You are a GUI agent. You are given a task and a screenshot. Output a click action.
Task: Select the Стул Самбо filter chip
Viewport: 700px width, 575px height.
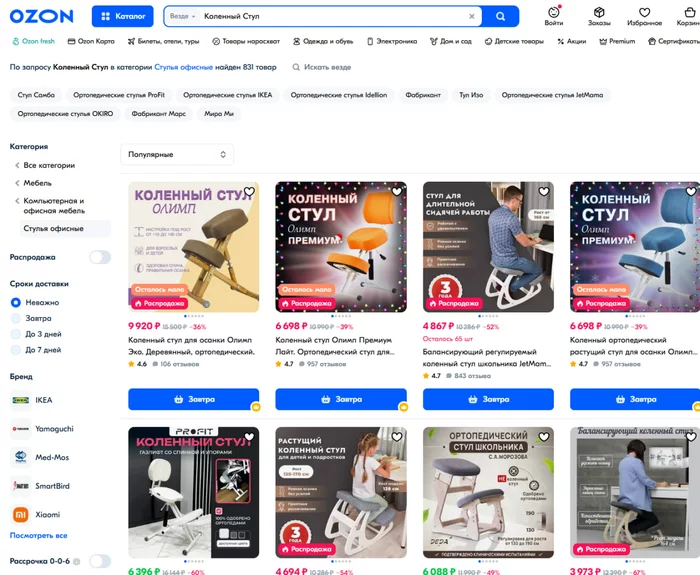click(36, 95)
